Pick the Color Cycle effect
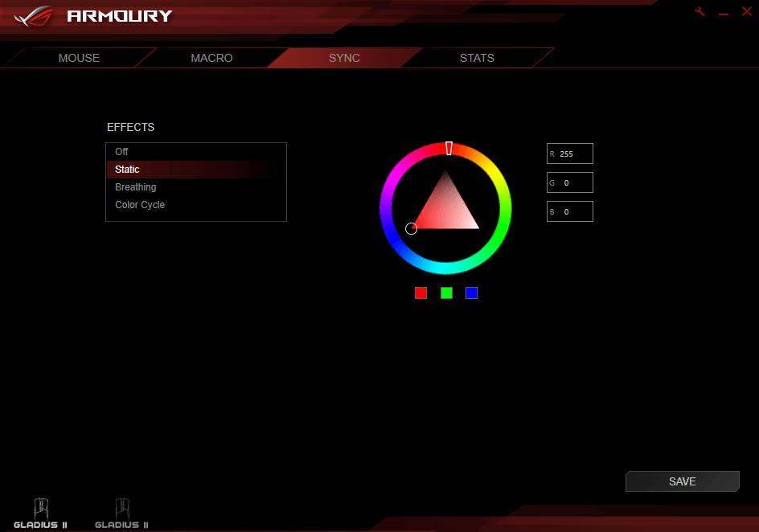 pos(140,205)
